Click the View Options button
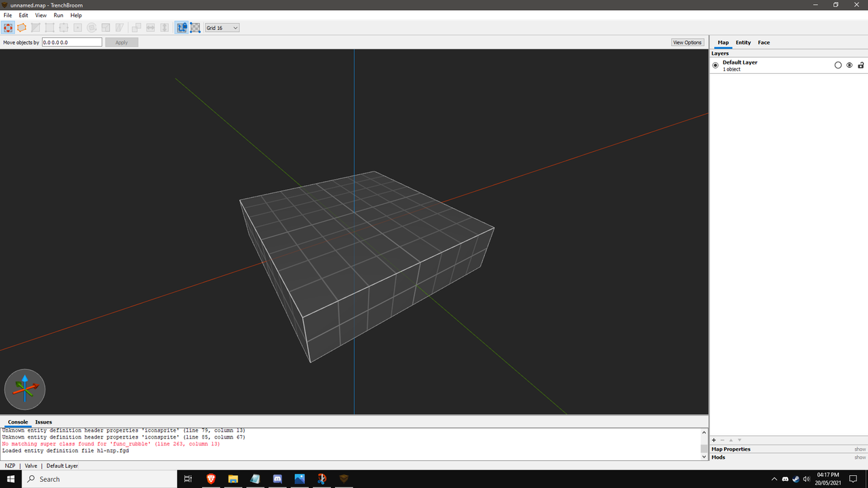The image size is (868, 488). (x=687, y=42)
